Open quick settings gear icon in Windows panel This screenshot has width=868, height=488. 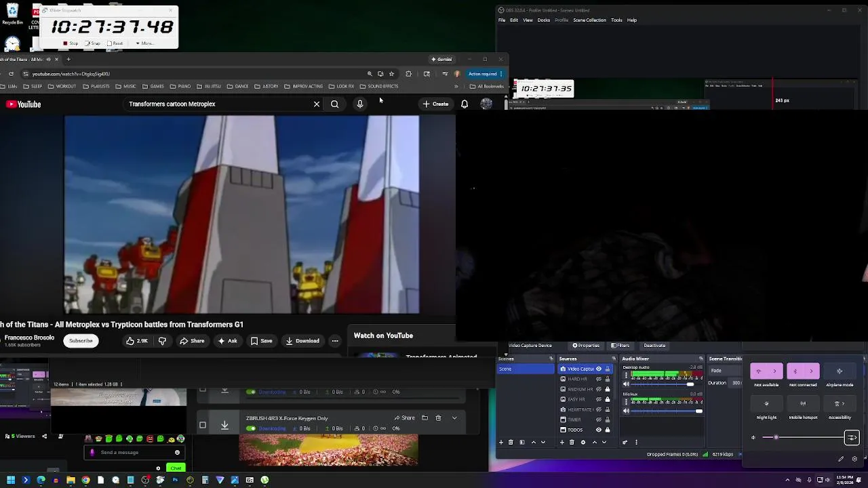point(854,459)
